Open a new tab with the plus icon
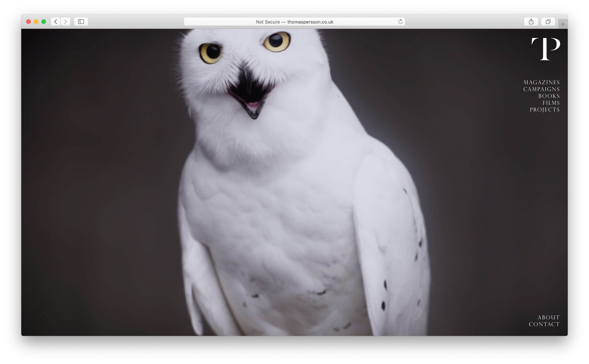The height and width of the screenshot is (364, 589). tap(563, 24)
